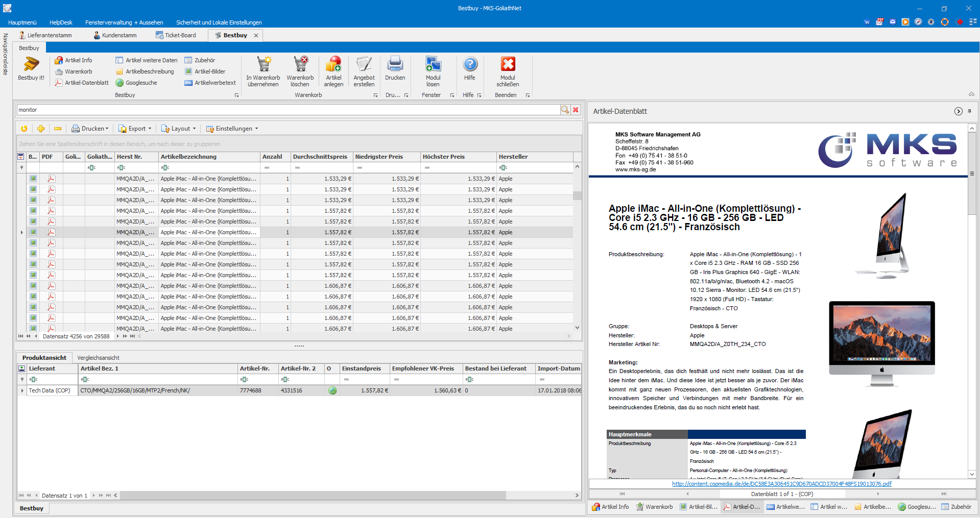Click Modul schließen icon

(x=508, y=71)
